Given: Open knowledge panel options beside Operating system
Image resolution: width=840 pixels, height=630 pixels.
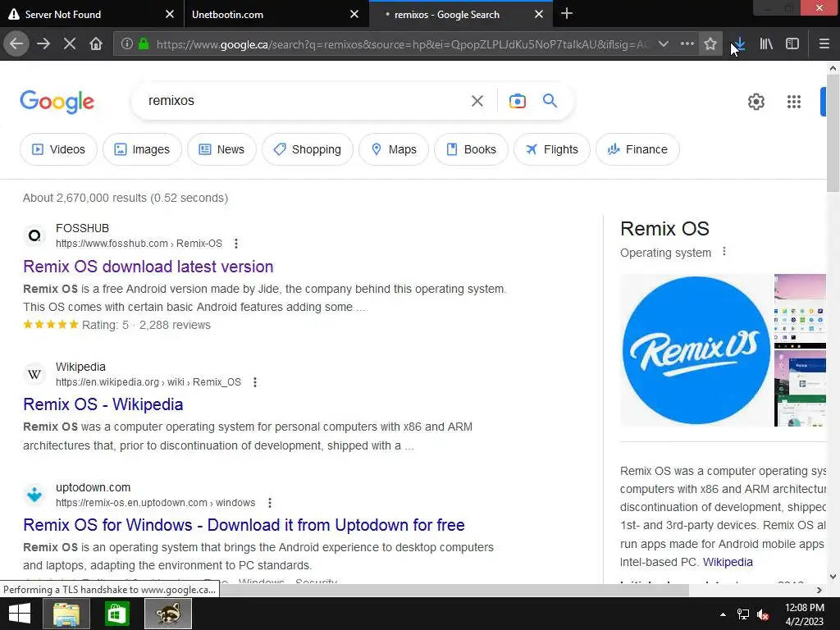Looking at the screenshot, I should pyautogui.click(x=724, y=251).
